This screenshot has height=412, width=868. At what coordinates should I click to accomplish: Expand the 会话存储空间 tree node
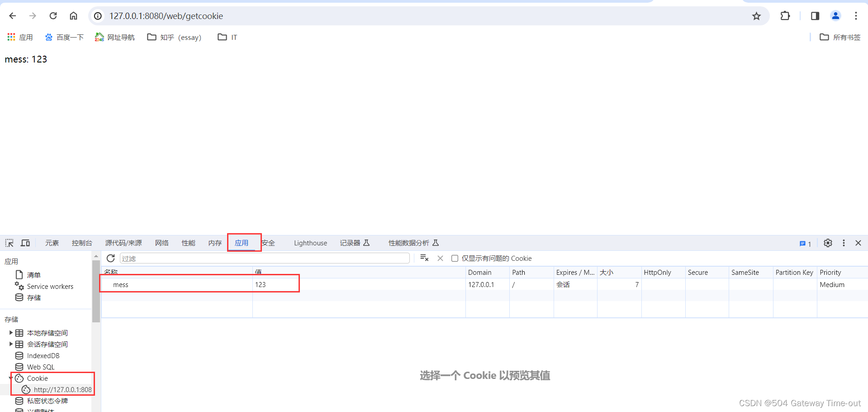tap(11, 344)
